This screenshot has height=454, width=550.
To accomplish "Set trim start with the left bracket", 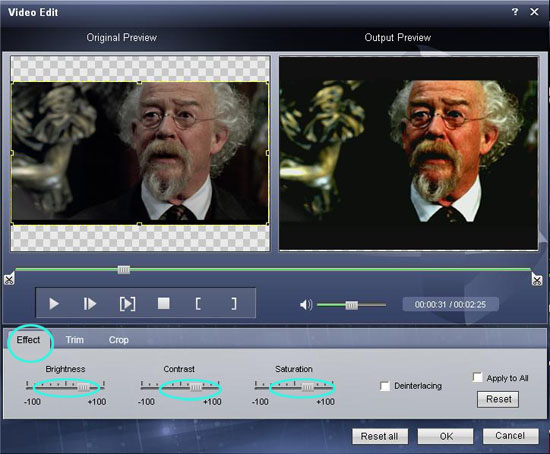I will [x=198, y=304].
